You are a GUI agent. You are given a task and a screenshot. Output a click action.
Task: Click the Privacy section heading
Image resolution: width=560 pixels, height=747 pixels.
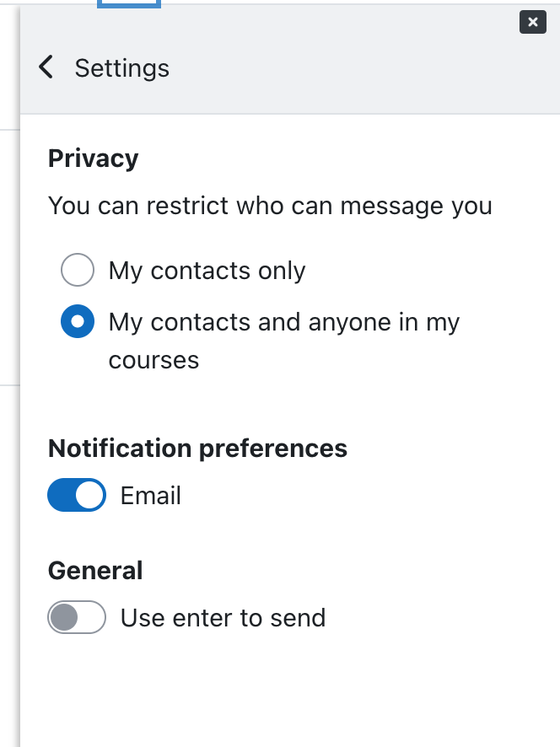[x=94, y=159]
